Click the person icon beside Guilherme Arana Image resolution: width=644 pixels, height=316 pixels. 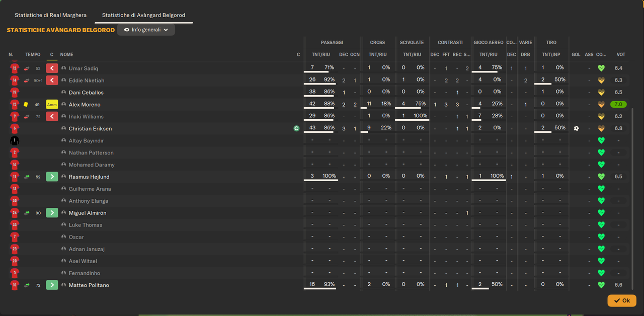coord(64,189)
